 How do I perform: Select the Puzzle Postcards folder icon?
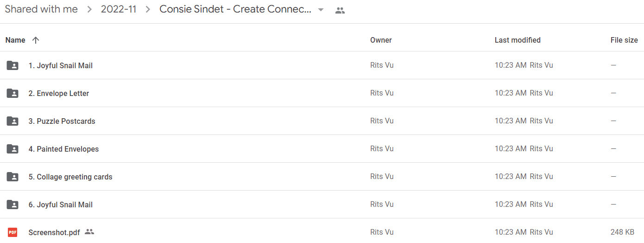(13, 121)
